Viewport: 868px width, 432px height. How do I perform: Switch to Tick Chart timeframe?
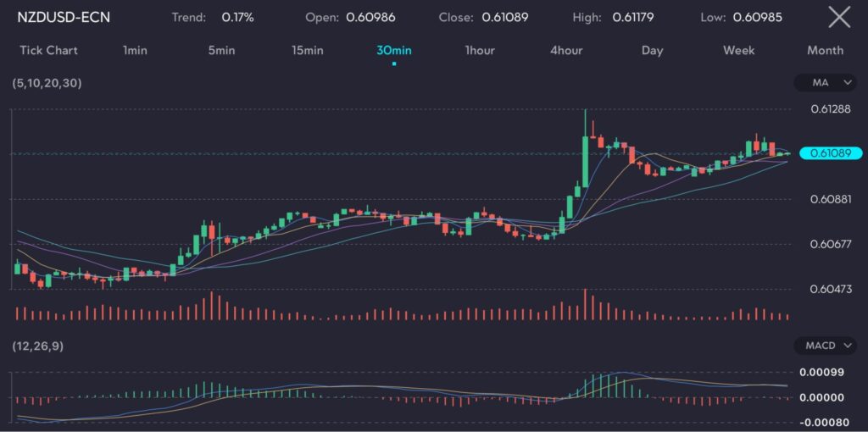[48, 50]
